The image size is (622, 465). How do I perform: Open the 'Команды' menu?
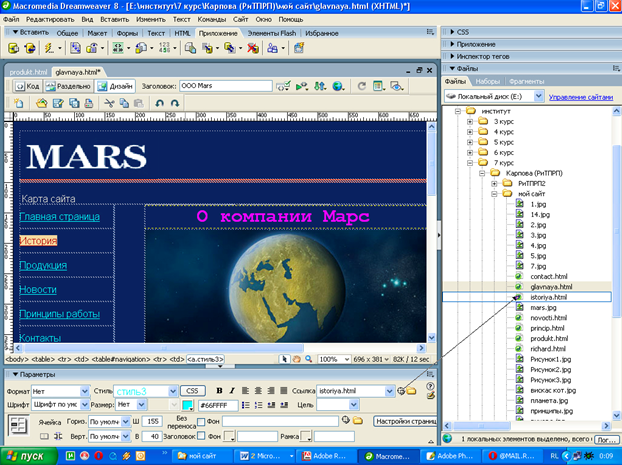[211, 19]
